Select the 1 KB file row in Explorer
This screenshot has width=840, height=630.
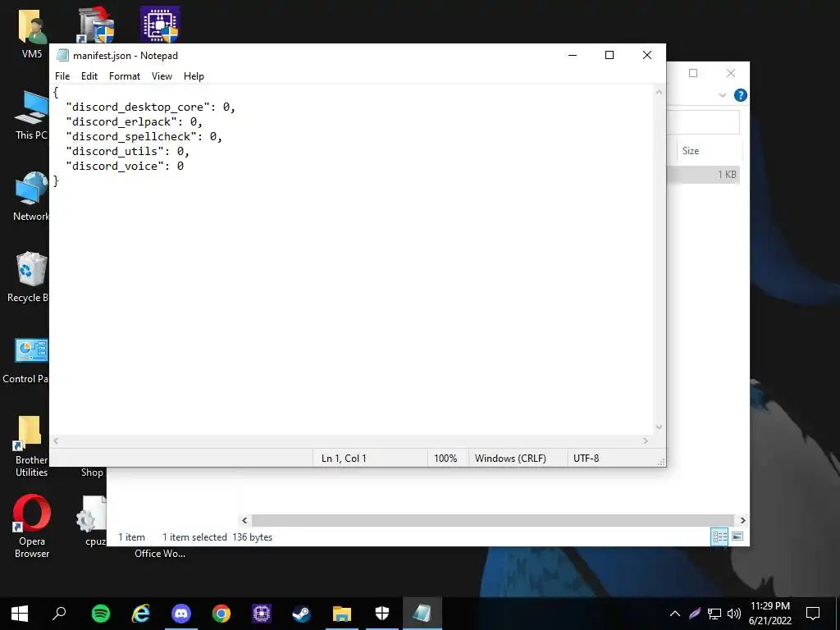(703, 175)
